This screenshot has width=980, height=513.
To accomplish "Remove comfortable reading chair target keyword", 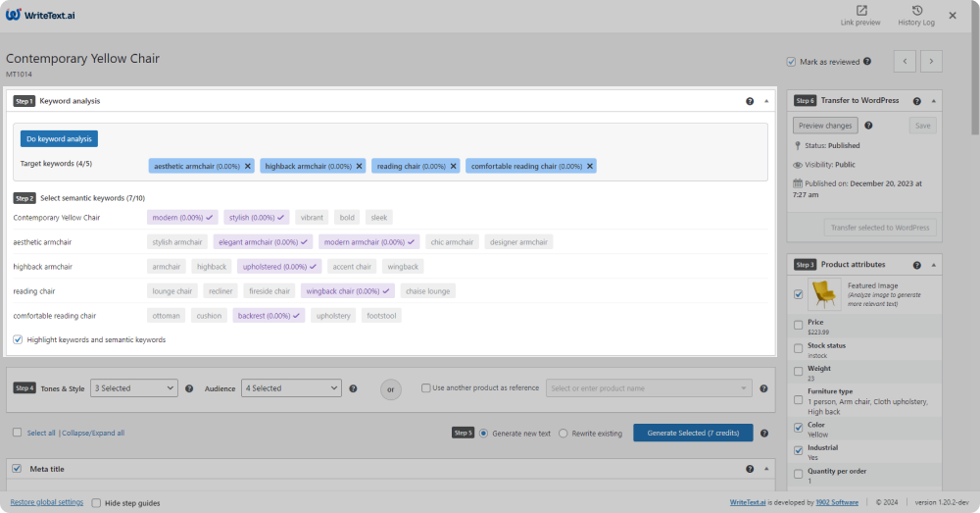I will pyautogui.click(x=589, y=167).
